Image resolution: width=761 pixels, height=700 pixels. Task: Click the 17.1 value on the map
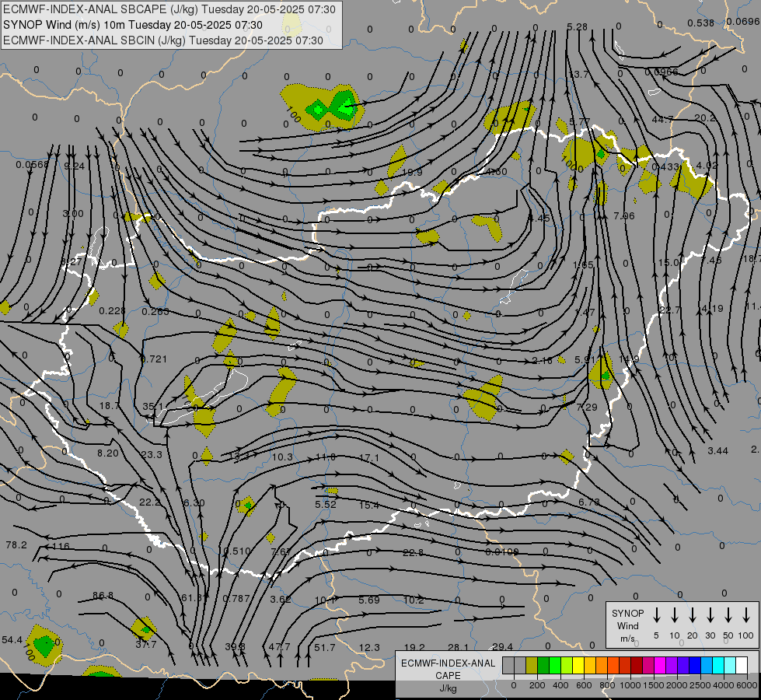coord(369,457)
